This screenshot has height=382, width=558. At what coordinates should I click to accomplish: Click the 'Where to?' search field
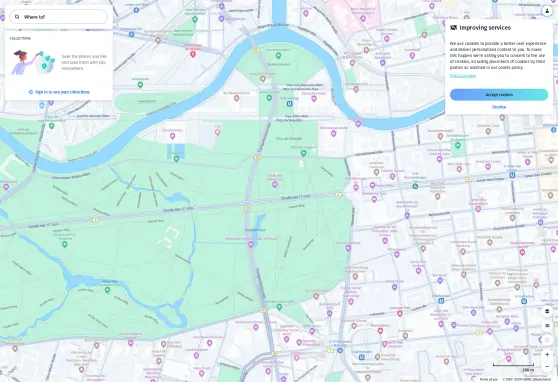[58, 17]
